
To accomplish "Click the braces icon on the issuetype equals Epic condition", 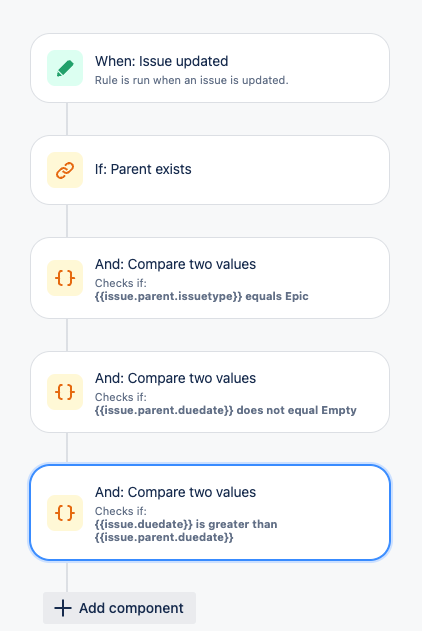I will [65, 278].
